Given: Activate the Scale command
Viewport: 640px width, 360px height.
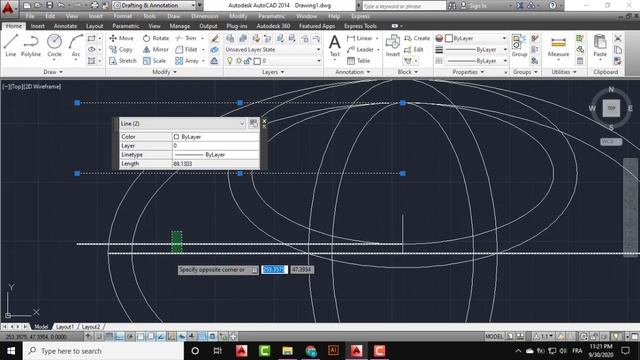Looking at the screenshot, I should coord(154,61).
